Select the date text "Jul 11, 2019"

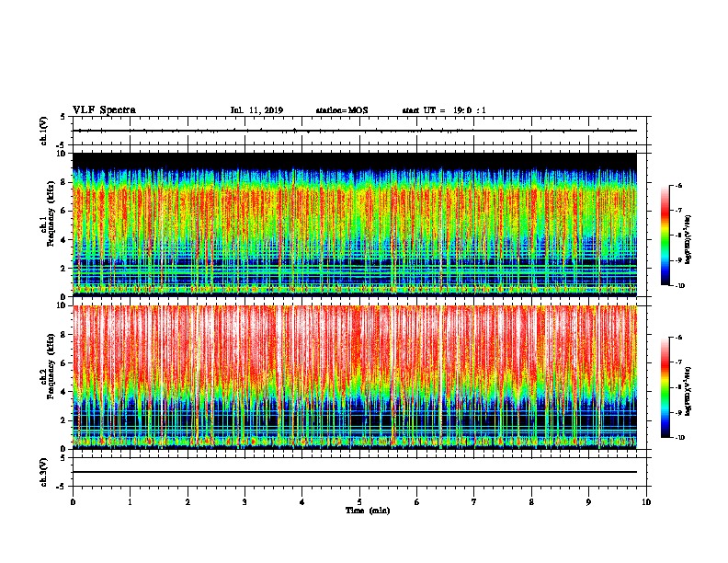[256, 110]
